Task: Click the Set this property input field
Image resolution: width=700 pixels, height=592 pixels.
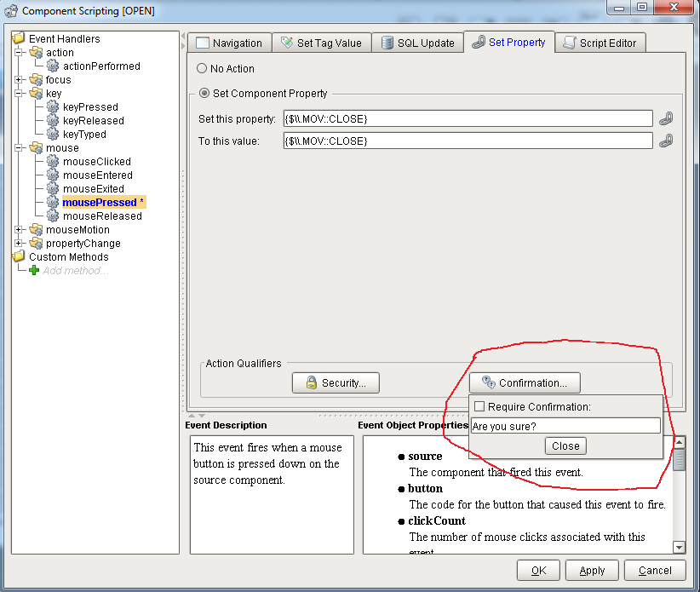Action: point(468,118)
